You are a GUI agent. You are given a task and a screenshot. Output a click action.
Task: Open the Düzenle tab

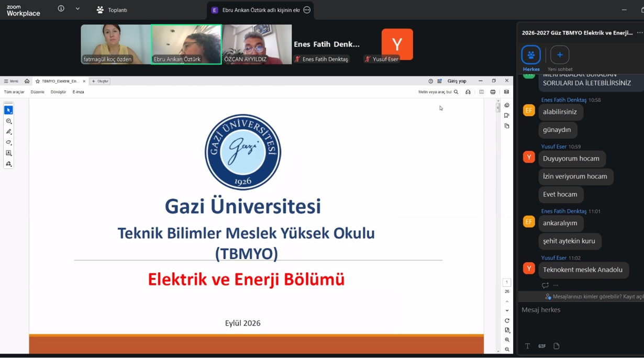pos(38,92)
